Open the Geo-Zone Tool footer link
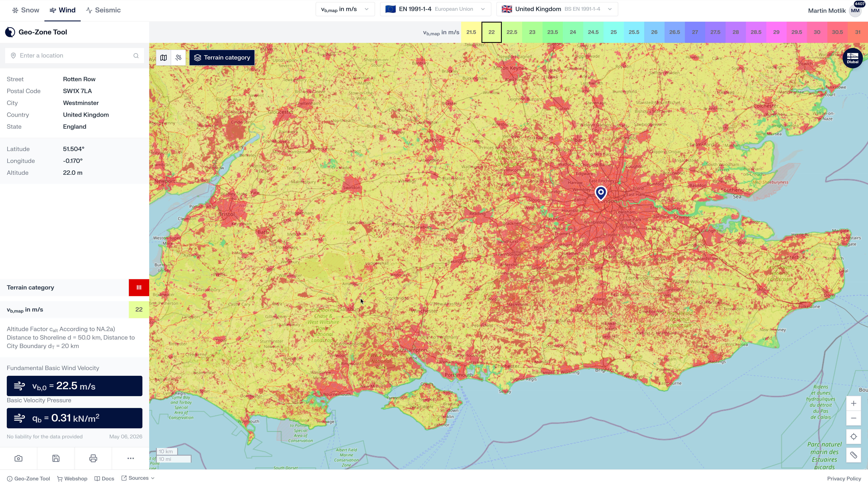868x488 pixels. coord(29,479)
